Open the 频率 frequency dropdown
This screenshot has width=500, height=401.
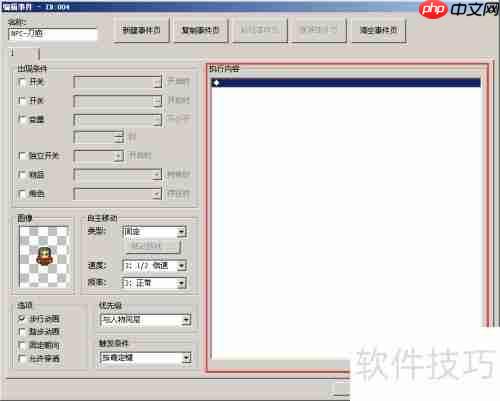[x=154, y=283]
